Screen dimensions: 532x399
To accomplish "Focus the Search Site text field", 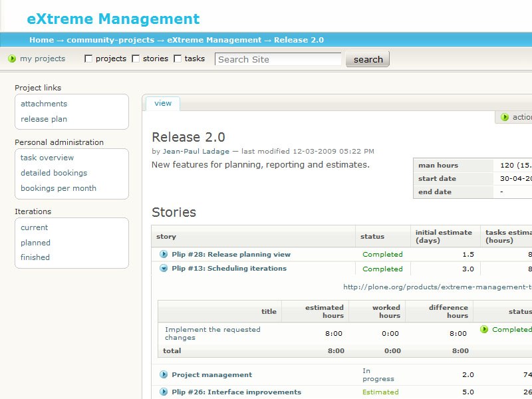I will tap(278, 59).
